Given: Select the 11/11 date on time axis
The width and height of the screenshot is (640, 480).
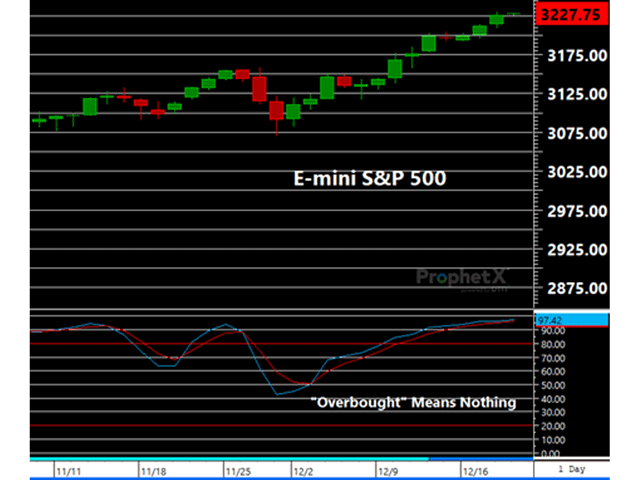Looking at the screenshot, I should point(69,472).
